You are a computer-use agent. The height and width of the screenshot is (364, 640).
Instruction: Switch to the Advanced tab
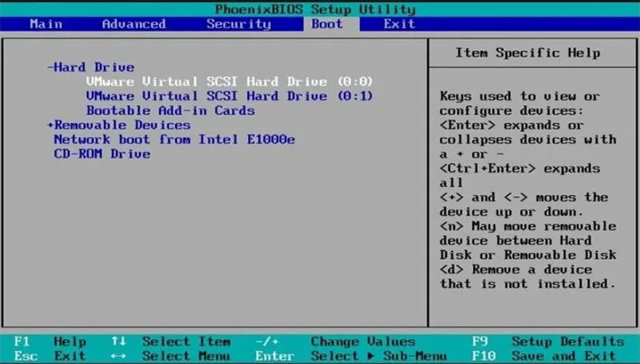[134, 24]
